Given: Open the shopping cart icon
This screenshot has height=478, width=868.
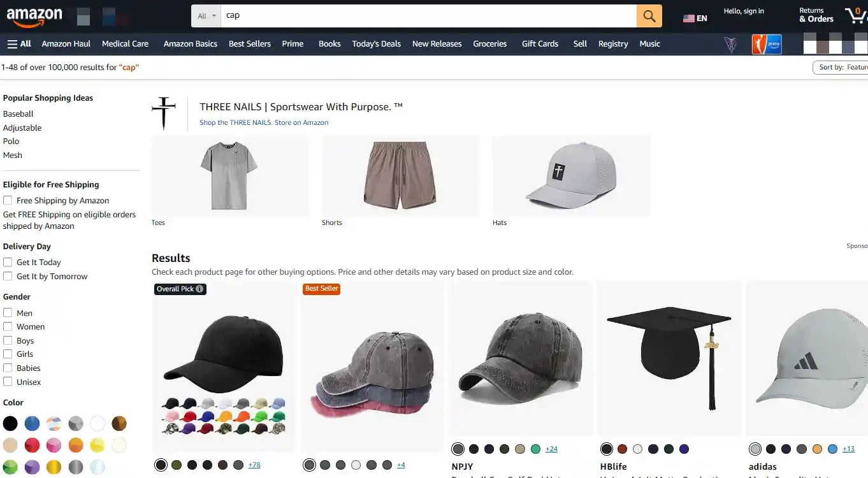Looking at the screenshot, I should pos(856,16).
